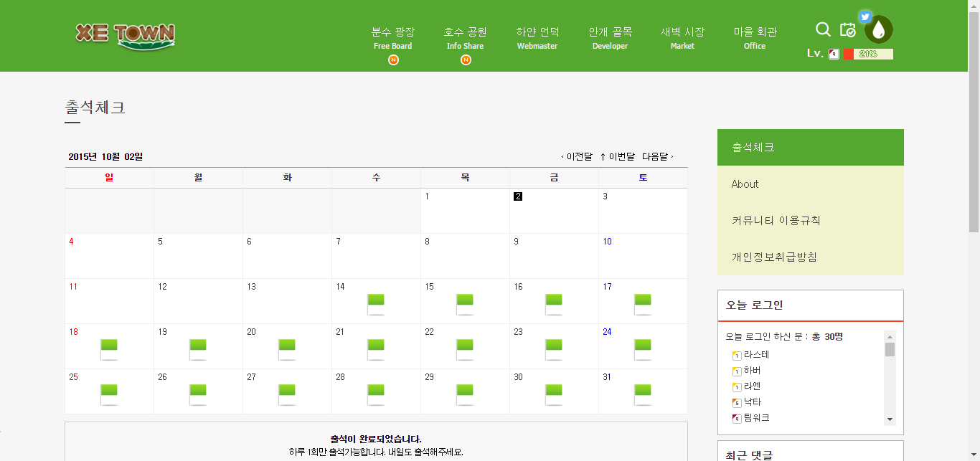Click the page scrollbar up arrow
The image size is (980, 461).
(x=974, y=6)
